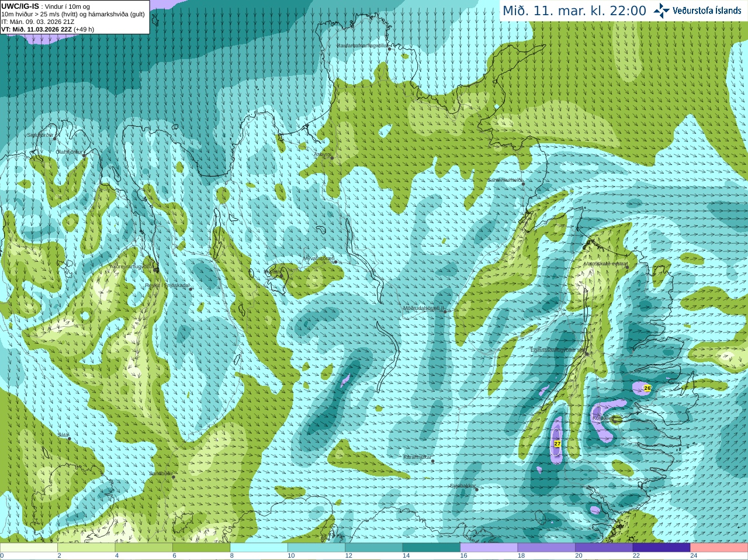This screenshot has height=560, width=748.
Task: Click the Vatnsskarð eystra station dot
Action: [x=627, y=267]
